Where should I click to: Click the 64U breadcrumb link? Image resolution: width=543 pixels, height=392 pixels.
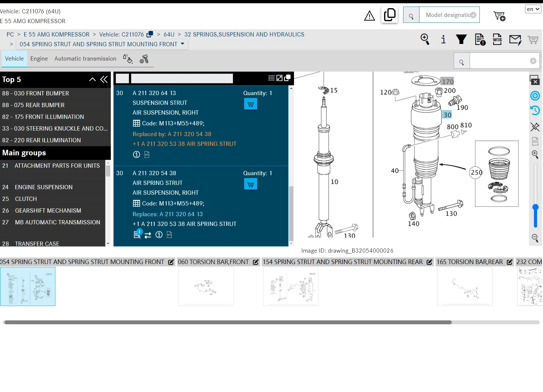(x=169, y=35)
